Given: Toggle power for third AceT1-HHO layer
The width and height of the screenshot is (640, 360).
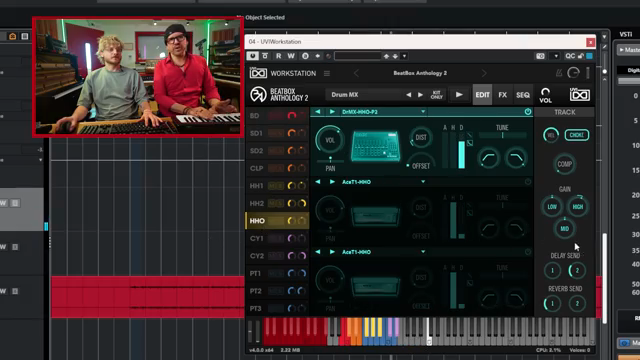Looking at the screenshot, I should point(528,252).
